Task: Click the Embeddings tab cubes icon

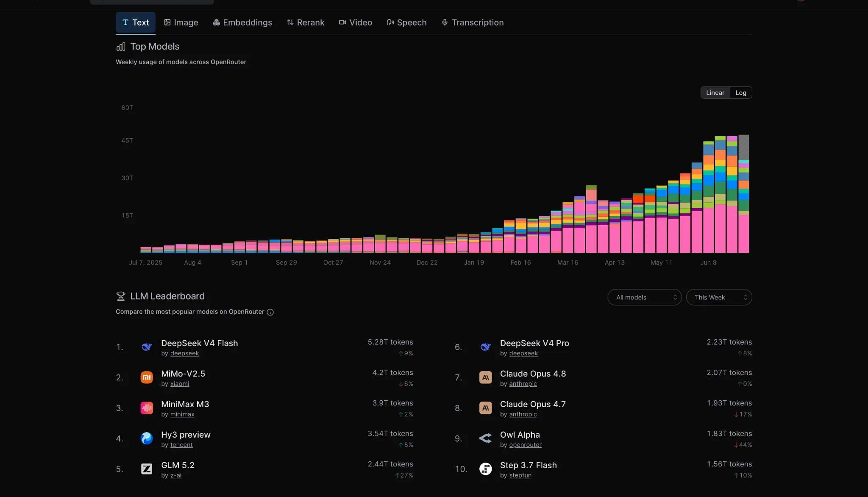Action: pos(216,22)
